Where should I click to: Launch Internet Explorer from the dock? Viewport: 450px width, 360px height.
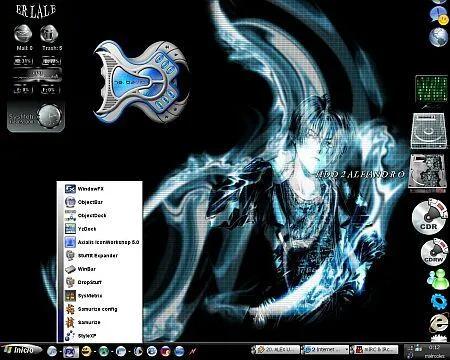438,323
